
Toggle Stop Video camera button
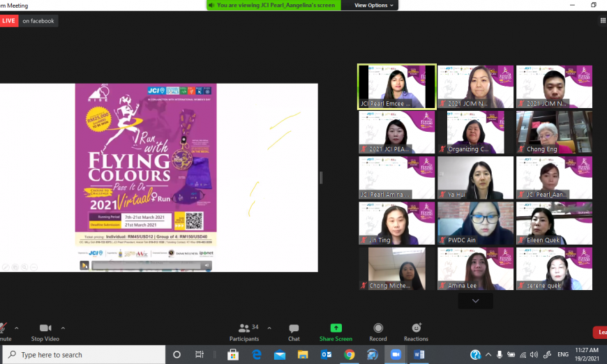[45, 332]
